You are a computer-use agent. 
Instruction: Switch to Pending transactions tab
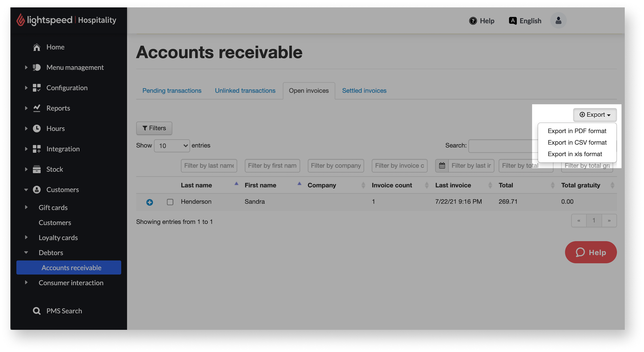click(x=172, y=91)
